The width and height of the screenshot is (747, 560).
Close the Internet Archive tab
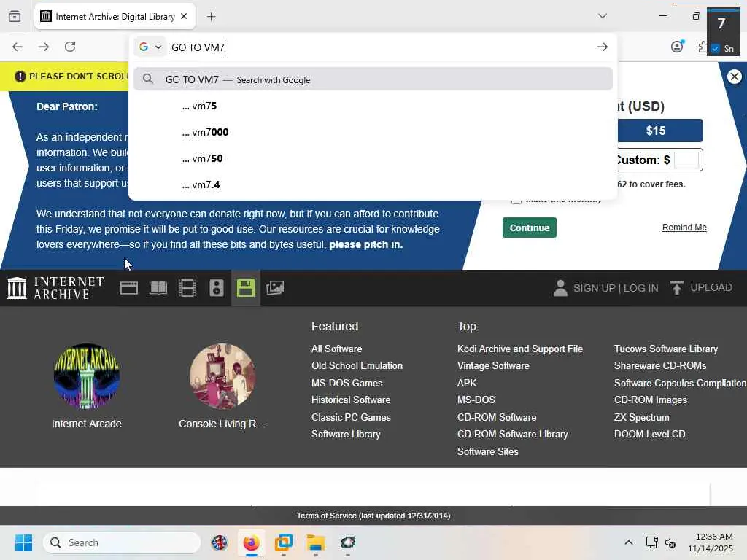184,16
